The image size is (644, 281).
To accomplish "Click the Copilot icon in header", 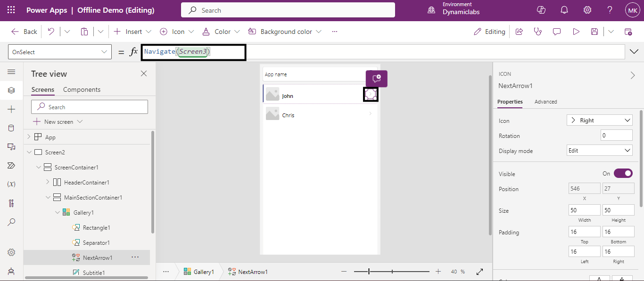I will point(541,10).
